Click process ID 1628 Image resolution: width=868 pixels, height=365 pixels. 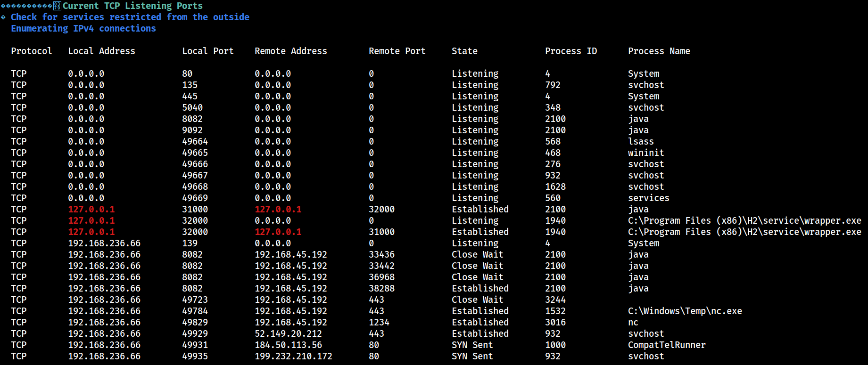pyautogui.click(x=555, y=187)
